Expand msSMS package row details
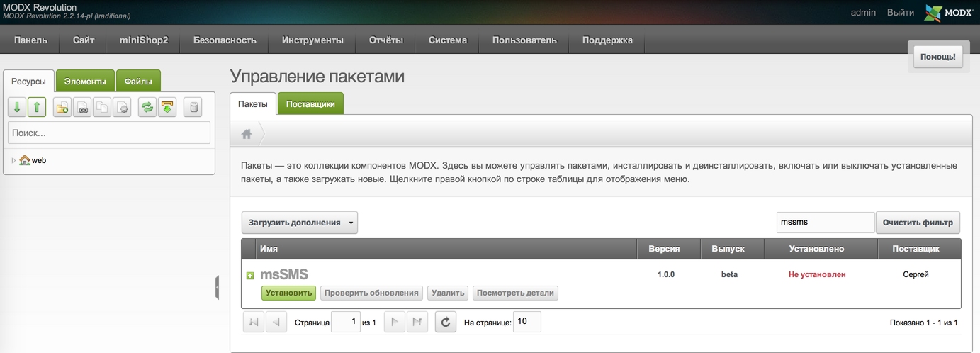This screenshot has height=353, width=980. 249,276
